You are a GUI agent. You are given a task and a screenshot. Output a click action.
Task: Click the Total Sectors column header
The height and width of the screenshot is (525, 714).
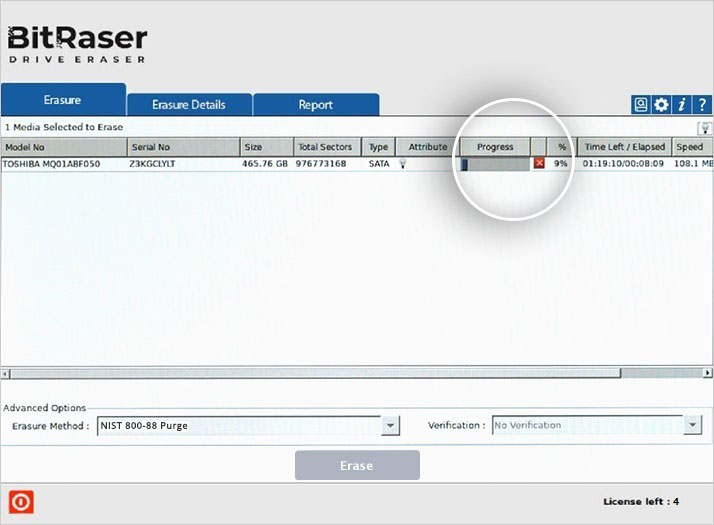tap(328, 147)
